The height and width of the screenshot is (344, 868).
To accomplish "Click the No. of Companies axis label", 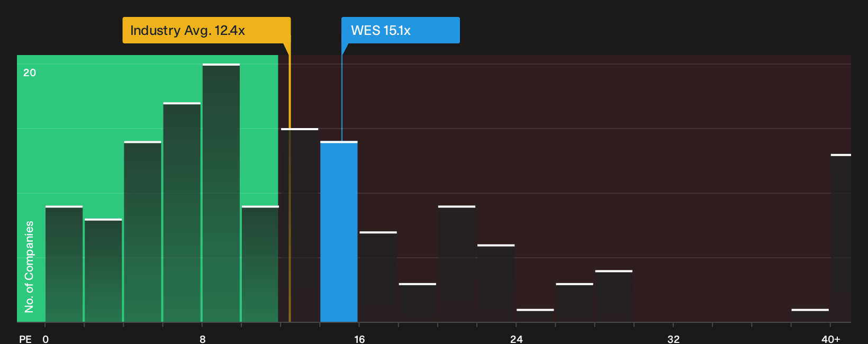I will 29,267.
